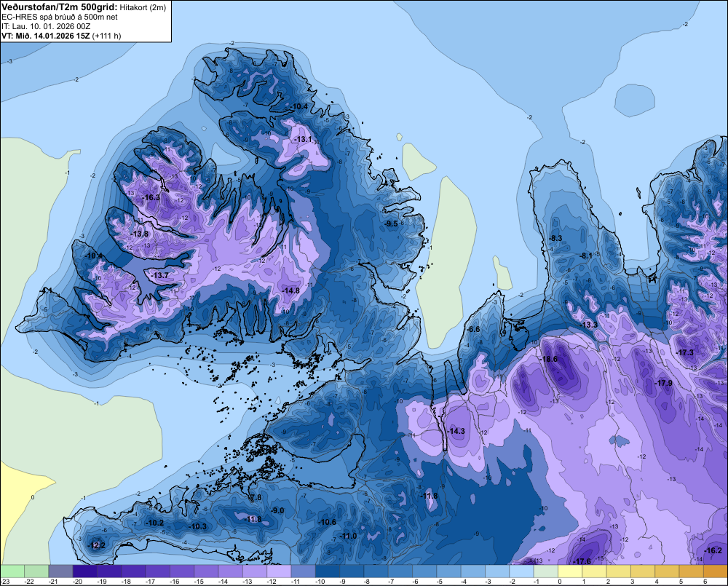This screenshot has height=586, width=728.
Task: Click the -18.6 temperature minimum label
Action: pyautogui.click(x=549, y=359)
